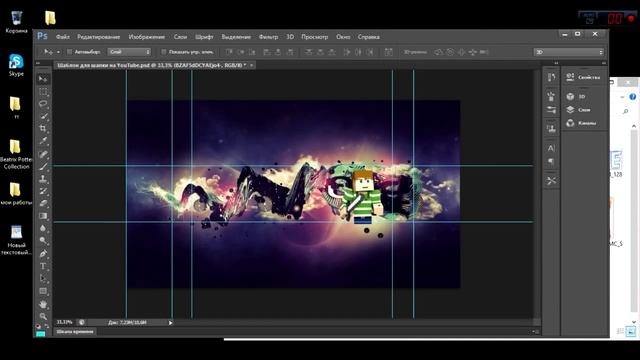640x360 pixels.
Task: Click the 3D roll mode icon
Action: coord(449,52)
